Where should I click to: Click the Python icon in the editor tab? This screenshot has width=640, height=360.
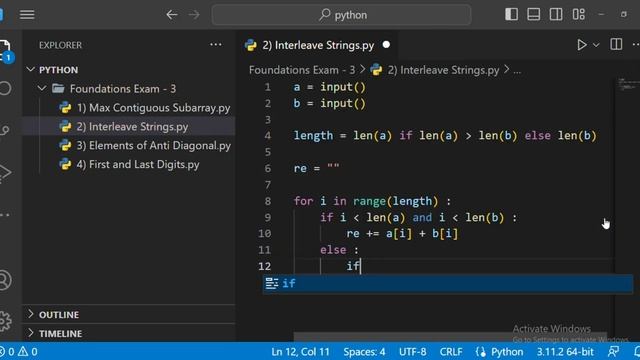click(251, 45)
